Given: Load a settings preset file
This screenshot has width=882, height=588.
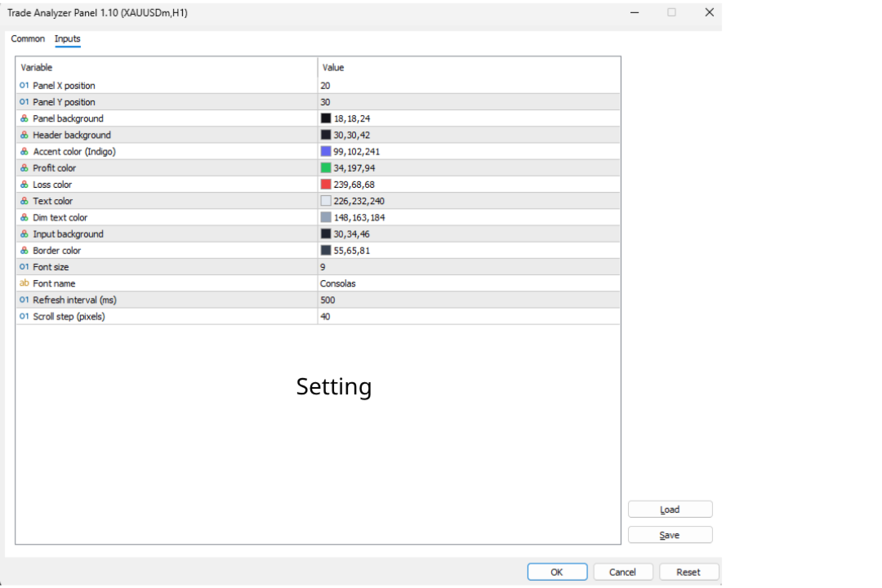Looking at the screenshot, I should (x=670, y=510).
